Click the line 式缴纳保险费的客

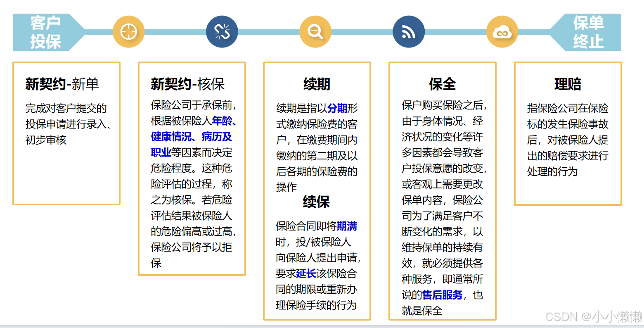pyautogui.click(x=317, y=124)
